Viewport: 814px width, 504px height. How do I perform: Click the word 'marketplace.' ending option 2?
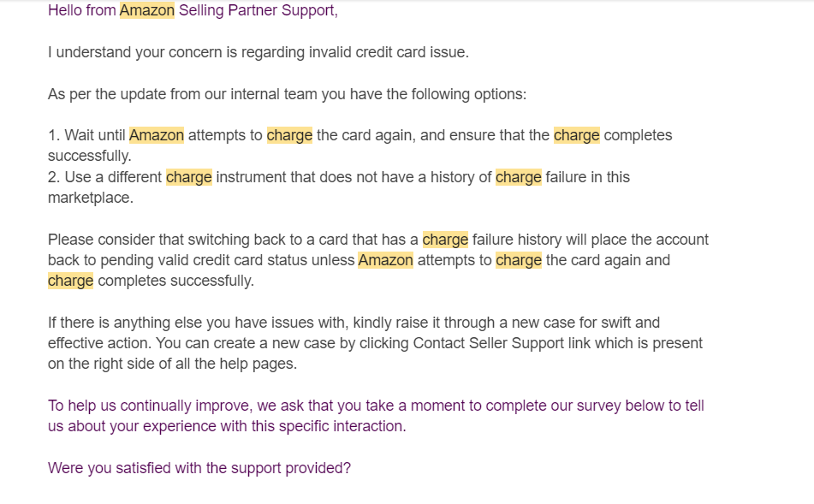(x=91, y=198)
